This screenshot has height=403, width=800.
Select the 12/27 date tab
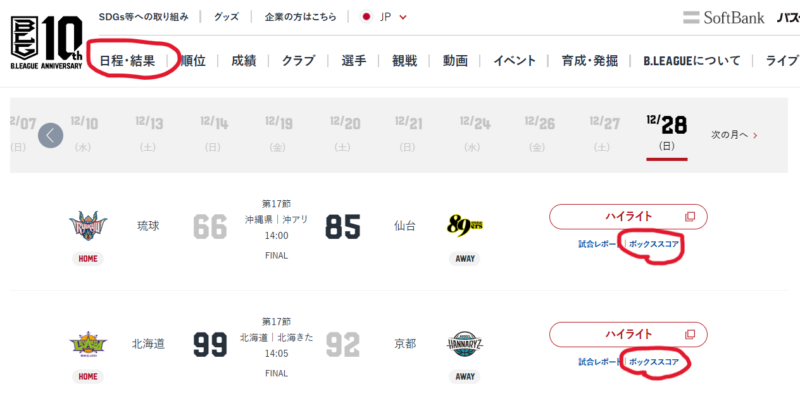[605, 132]
